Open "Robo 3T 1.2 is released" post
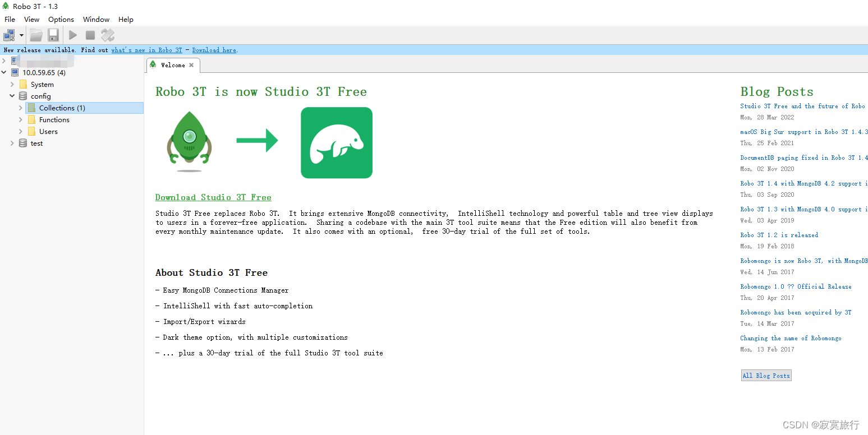This screenshot has height=435, width=868. tap(779, 235)
